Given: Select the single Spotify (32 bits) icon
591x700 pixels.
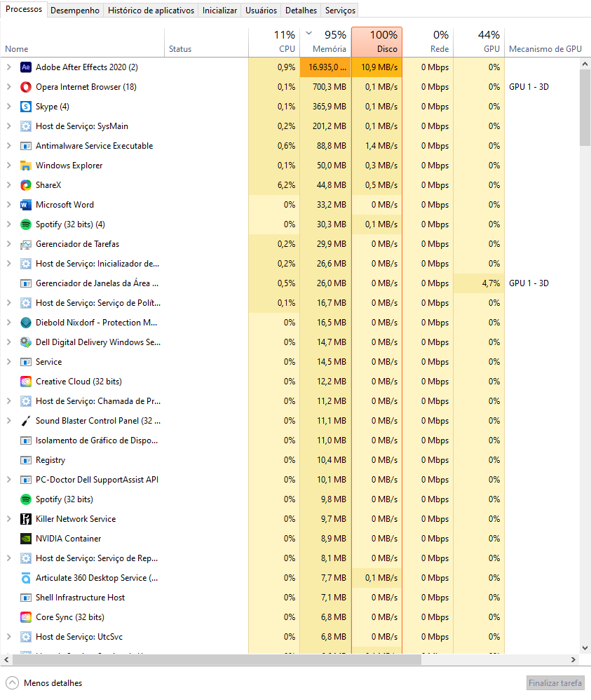Looking at the screenshot, I should click(x=26, y=499).
